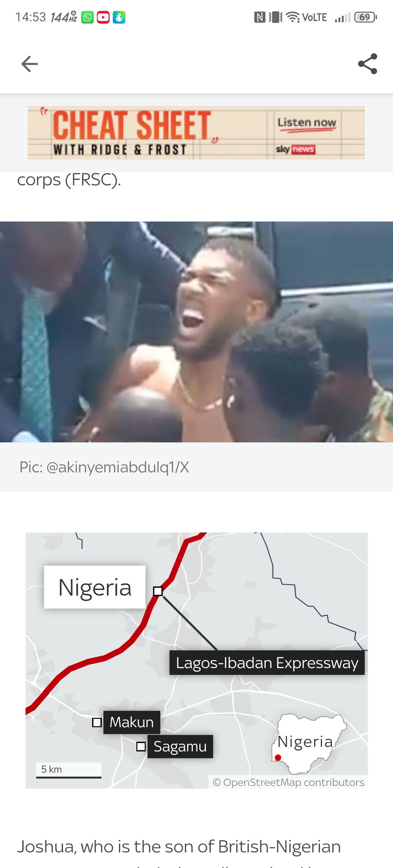This screenshot has height=868, width=393.
Task: Tap the NFC status icon
Action: (260, 17)
